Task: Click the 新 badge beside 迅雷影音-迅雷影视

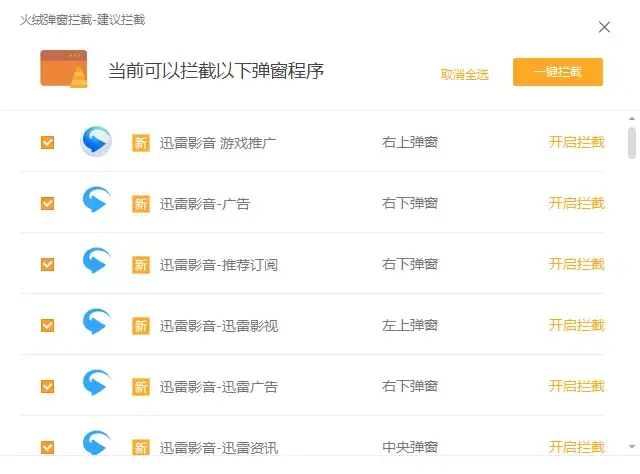Action: tap(141, 326)
